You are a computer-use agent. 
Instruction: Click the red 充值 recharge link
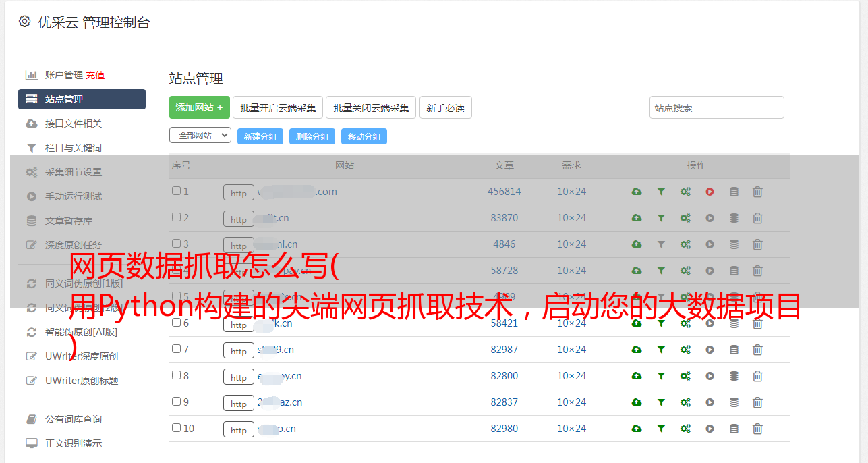click(95, 75)
